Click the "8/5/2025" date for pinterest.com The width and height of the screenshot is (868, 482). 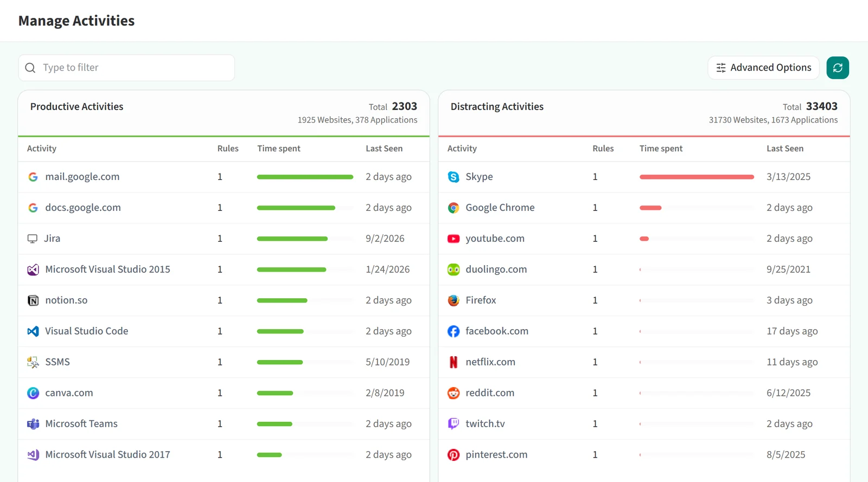[786, 455]
